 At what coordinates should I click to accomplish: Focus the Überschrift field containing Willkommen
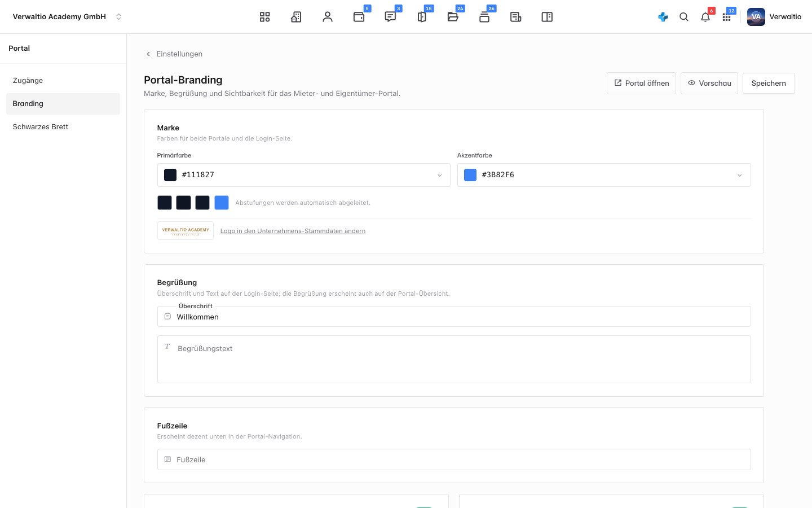(x=454, y=317)
